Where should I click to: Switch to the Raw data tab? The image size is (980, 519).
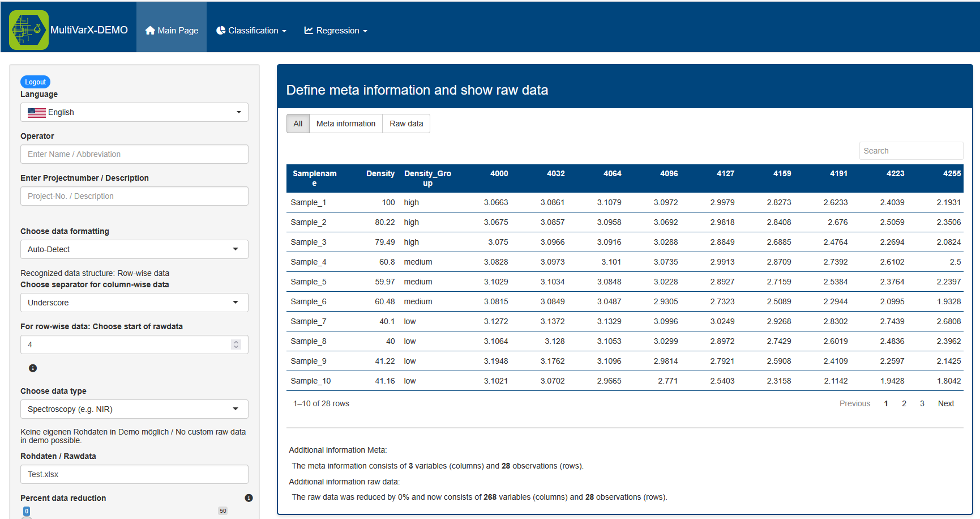(x=406, y=124)
